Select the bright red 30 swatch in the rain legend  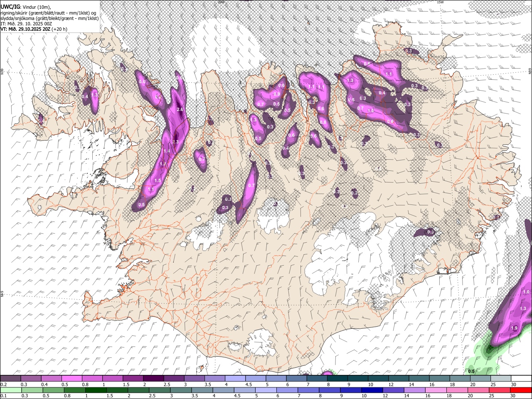tap(521, 390)
